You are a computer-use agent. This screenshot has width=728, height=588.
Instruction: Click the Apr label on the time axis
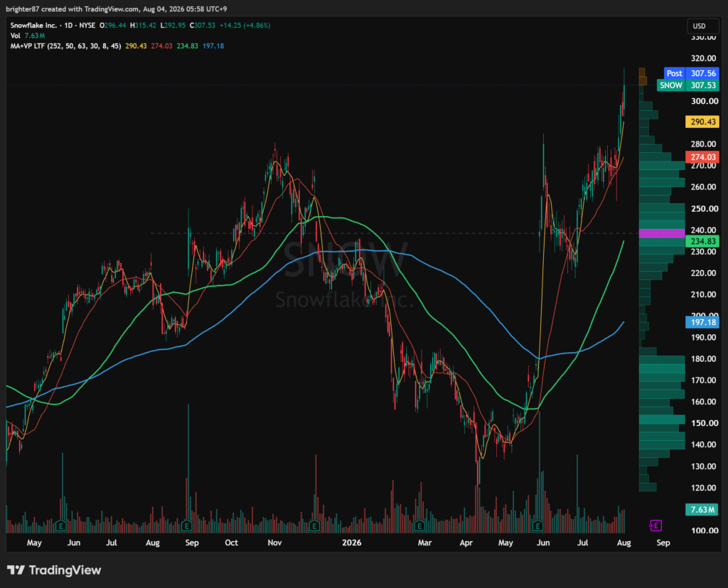tap(466, 542)
